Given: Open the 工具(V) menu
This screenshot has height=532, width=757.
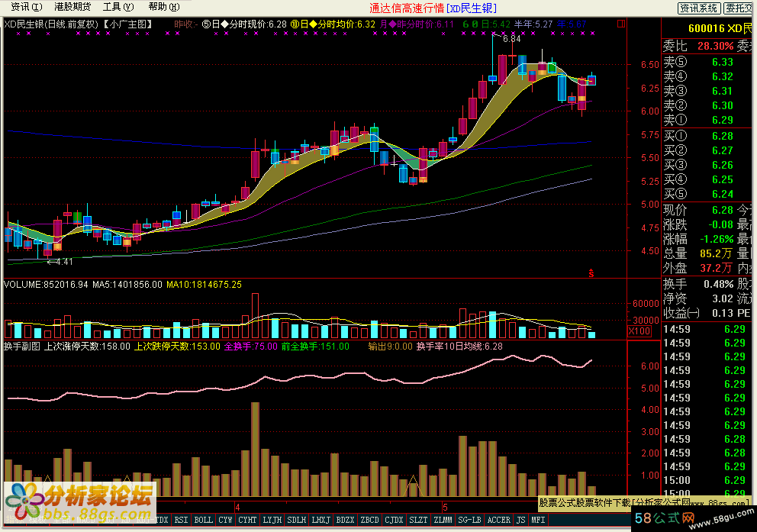Looking at the screenshot, I should point(118,7).
